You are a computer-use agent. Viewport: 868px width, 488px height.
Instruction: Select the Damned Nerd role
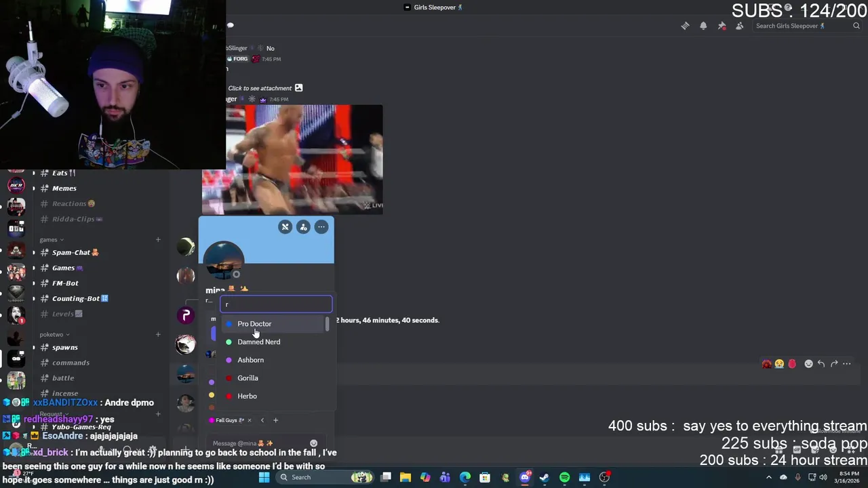(x=273, y=342)
